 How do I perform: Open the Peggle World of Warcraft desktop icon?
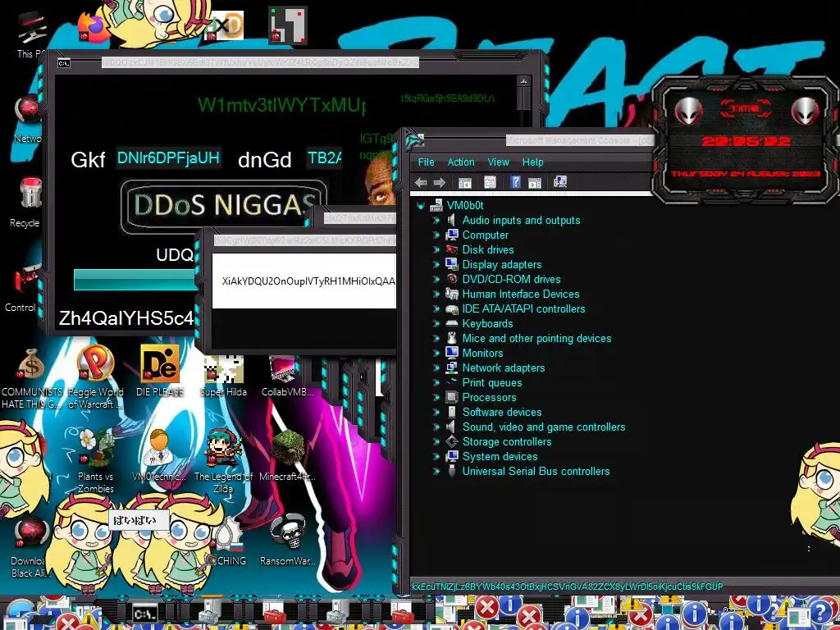(x=95, y=363)
